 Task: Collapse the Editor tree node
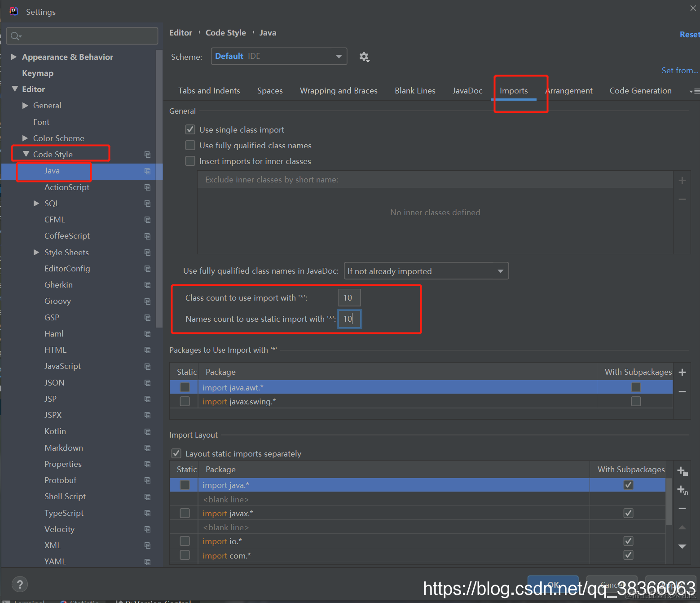pos(15,89)
